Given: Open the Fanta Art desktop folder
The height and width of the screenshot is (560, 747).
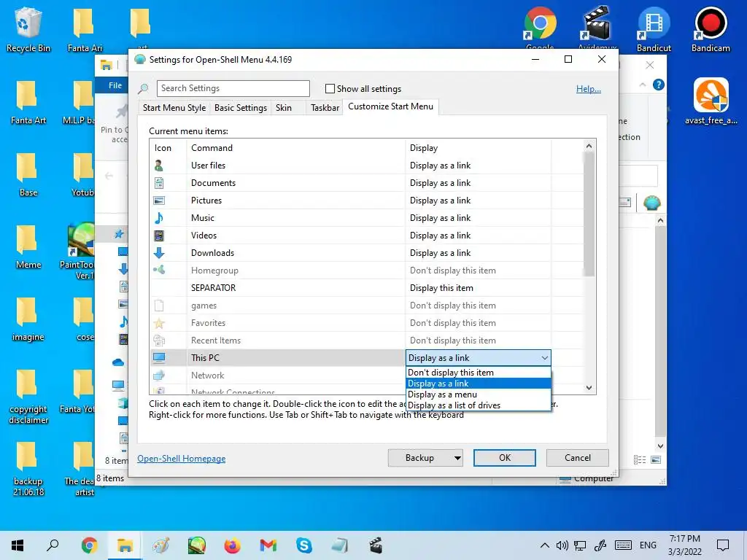Looking at the screenshot, I should point(28,104).
